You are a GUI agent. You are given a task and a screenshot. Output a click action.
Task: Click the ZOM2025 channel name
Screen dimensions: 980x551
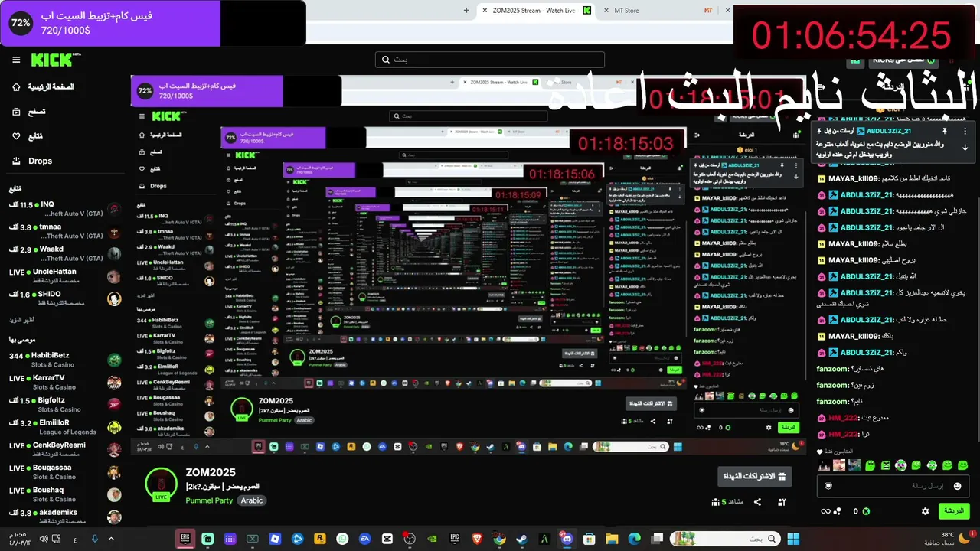pos(211,472)
